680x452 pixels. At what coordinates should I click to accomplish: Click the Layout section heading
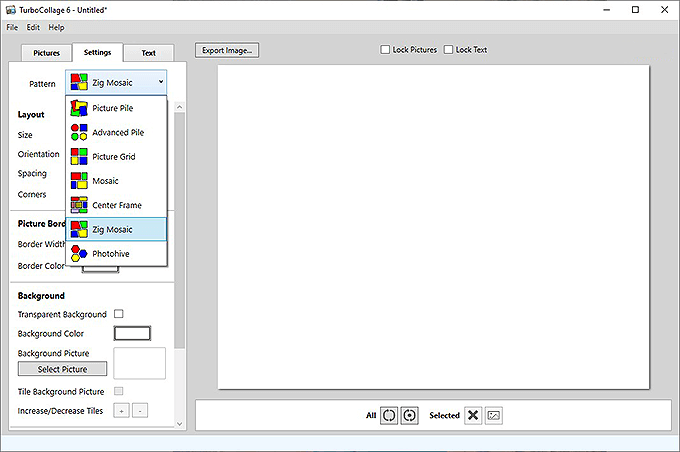(31, 115)
